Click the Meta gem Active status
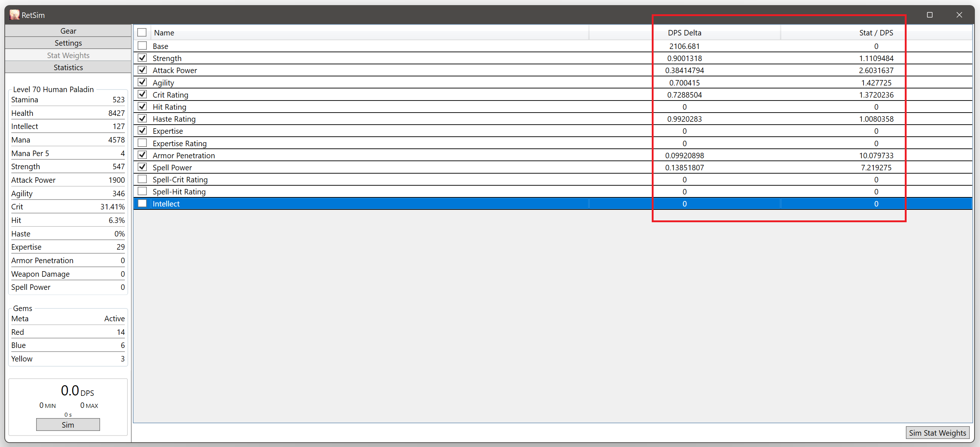980x447 pixels. (x=115, y=319)
